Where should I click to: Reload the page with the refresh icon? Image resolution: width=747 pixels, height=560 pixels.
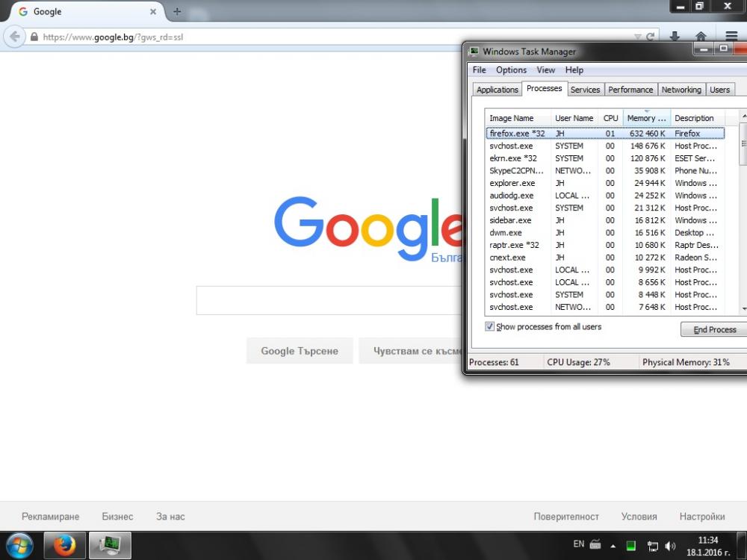[x=650, y=37]
